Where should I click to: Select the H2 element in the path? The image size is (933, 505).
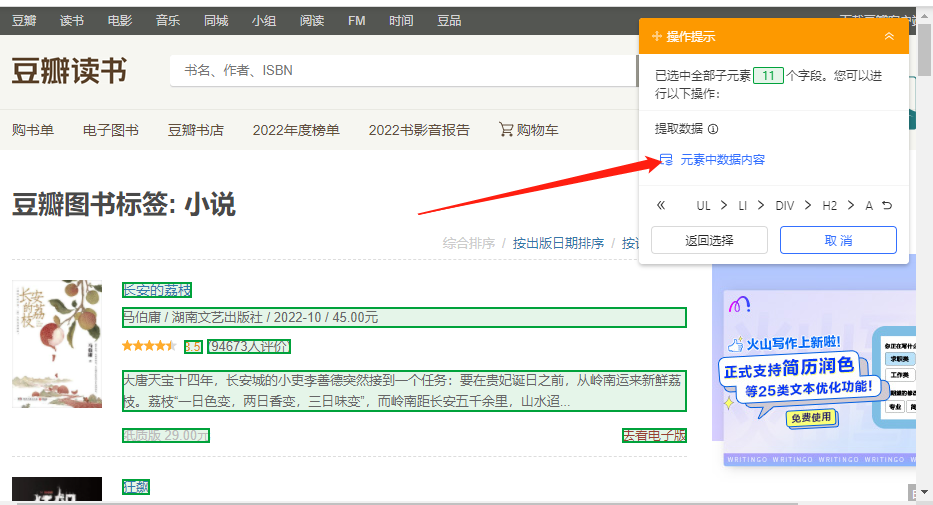pyautogui.click(x=829, y=206)
